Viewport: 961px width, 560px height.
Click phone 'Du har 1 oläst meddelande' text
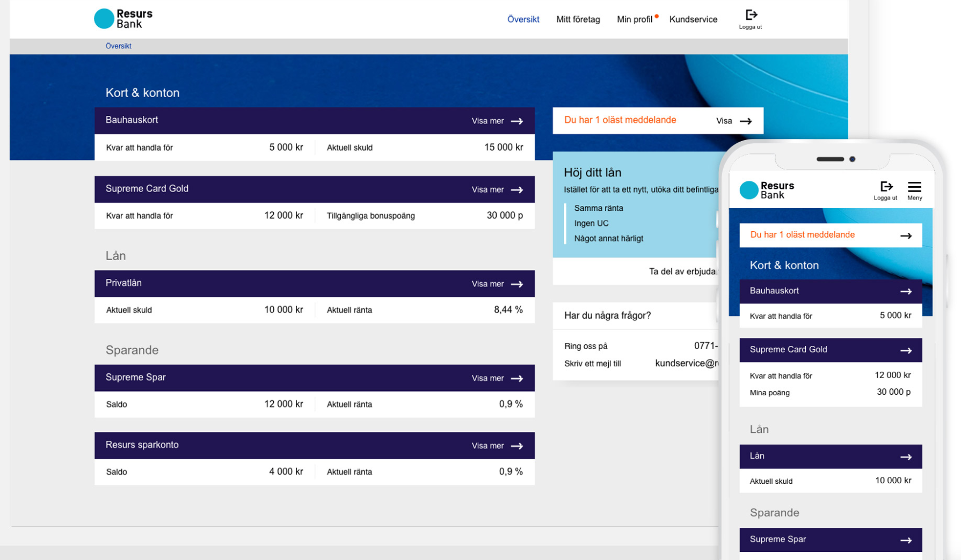click(802, 235)
